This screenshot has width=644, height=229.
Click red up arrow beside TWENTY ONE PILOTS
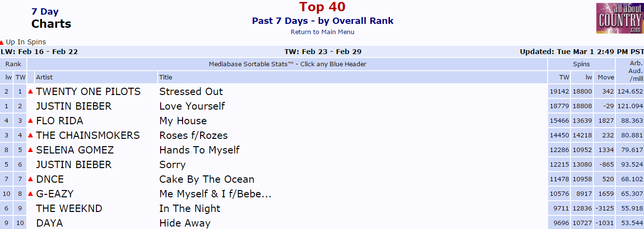[x=31, y=92]
